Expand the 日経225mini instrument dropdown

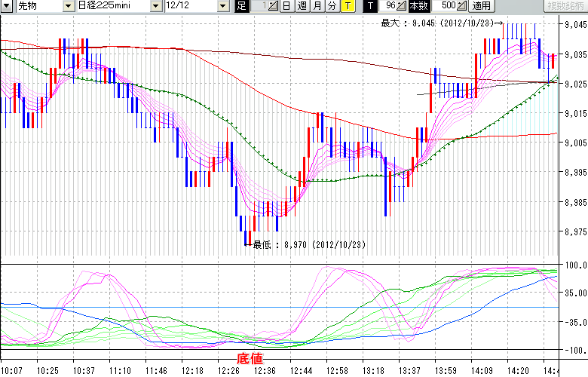point(155,6)
